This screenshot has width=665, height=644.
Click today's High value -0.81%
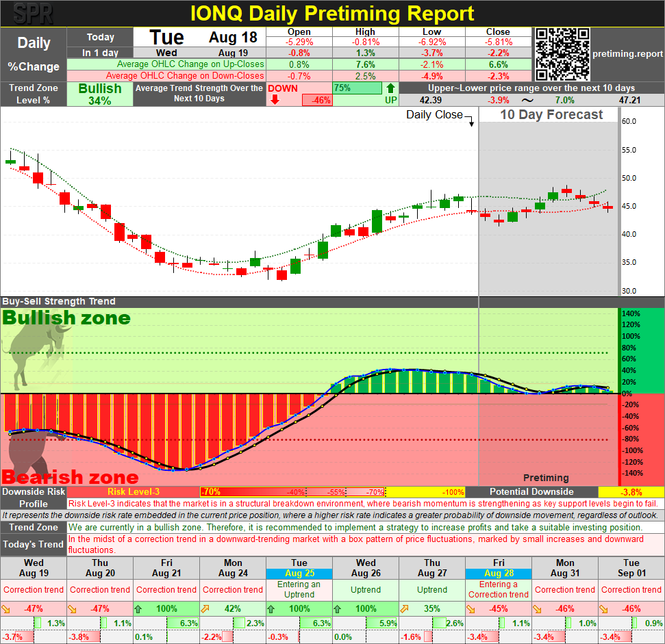366,42
